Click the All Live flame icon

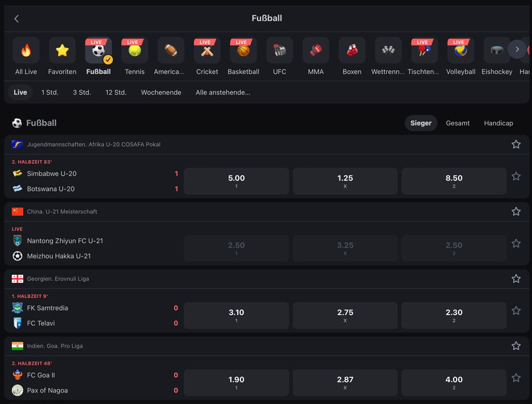(26, 50)
